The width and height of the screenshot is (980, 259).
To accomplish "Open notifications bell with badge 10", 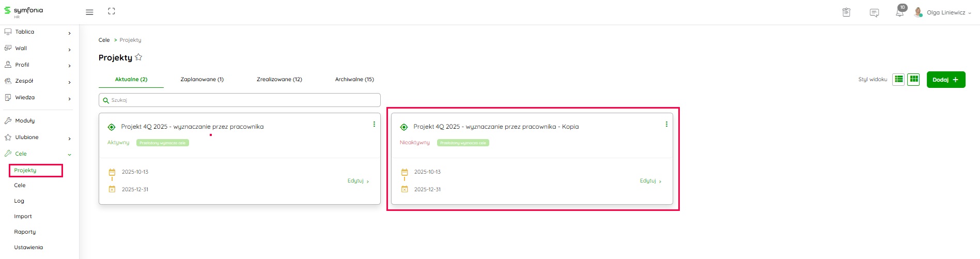I will [x=900, y=12].
